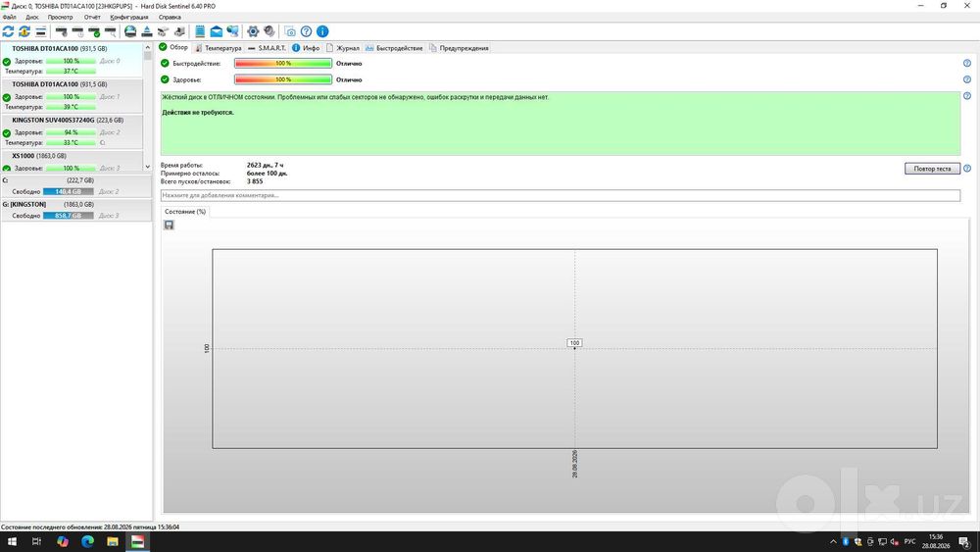Click KINGSTON 94 % health bar
Screen dimensions: 980x552
(x=71, y=132)
